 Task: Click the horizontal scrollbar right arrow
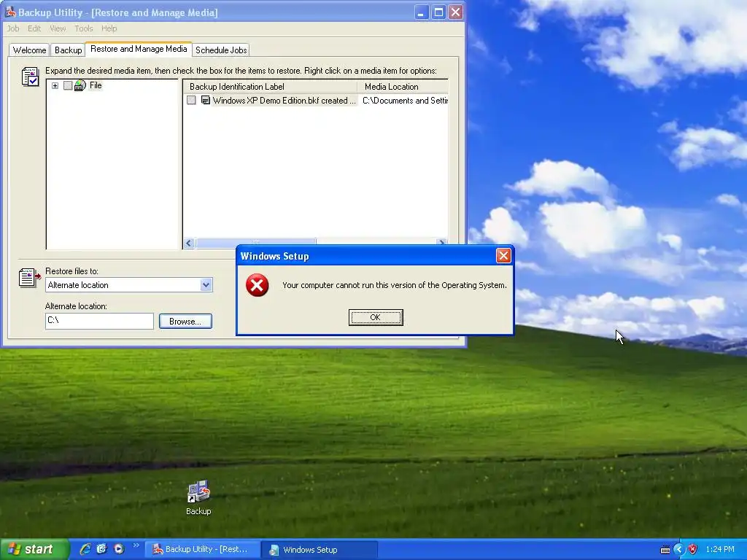click(441, 243)
